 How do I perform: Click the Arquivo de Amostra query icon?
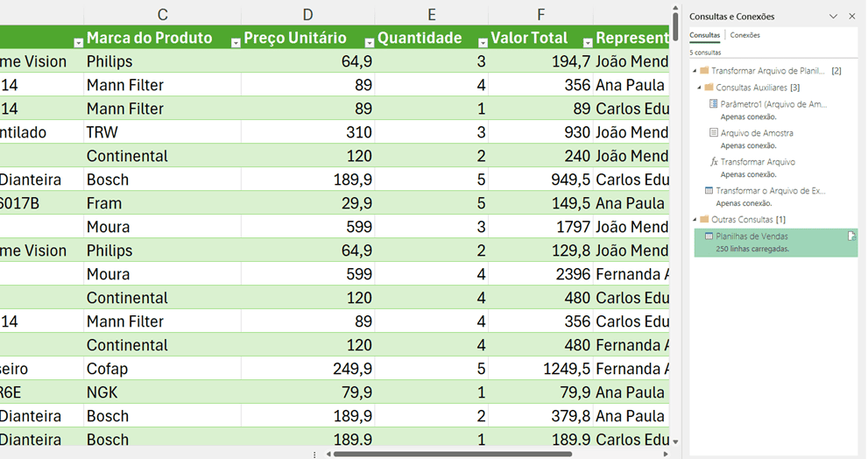tap(713, 133)
